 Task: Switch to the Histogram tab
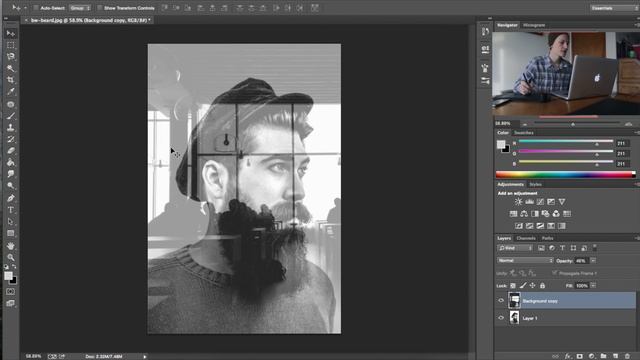click(534, 25)
